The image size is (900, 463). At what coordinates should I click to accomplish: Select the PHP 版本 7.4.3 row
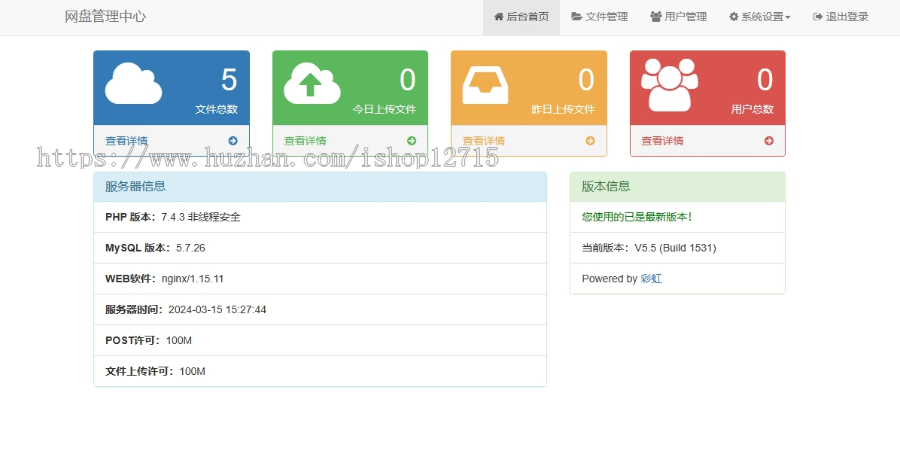(320, 217)
